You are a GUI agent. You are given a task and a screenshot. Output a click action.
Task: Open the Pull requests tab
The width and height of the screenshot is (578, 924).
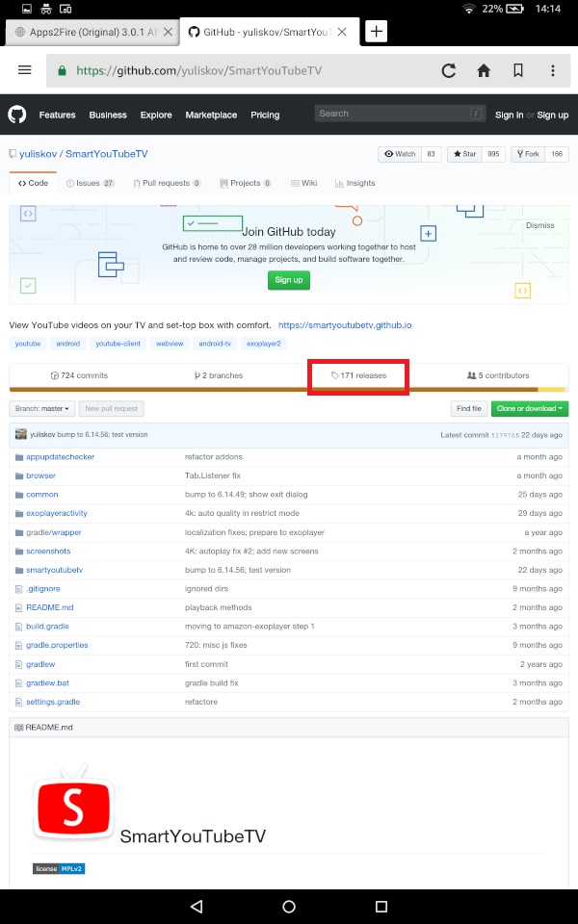167,183
